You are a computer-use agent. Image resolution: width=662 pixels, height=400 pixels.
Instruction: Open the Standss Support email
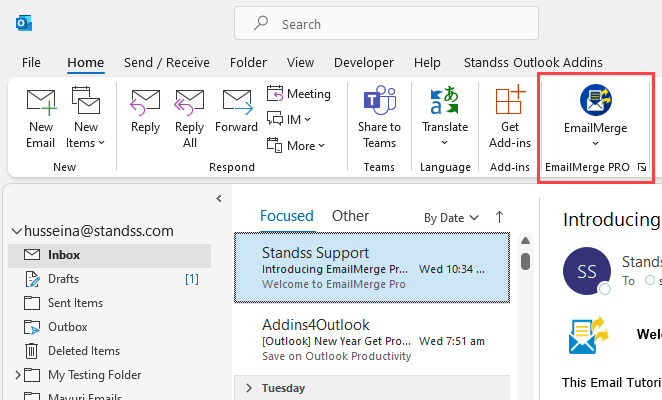click(x=372, y=268)
